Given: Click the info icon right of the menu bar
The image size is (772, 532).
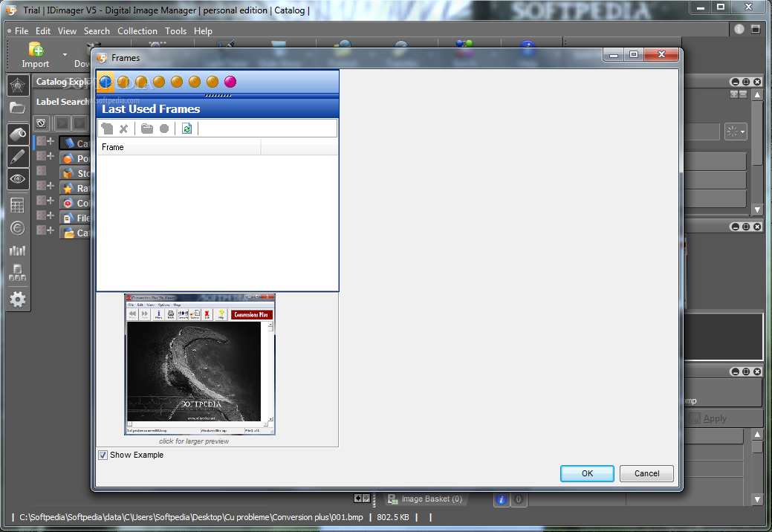Looking at the screenshot, I should point(739,29).
